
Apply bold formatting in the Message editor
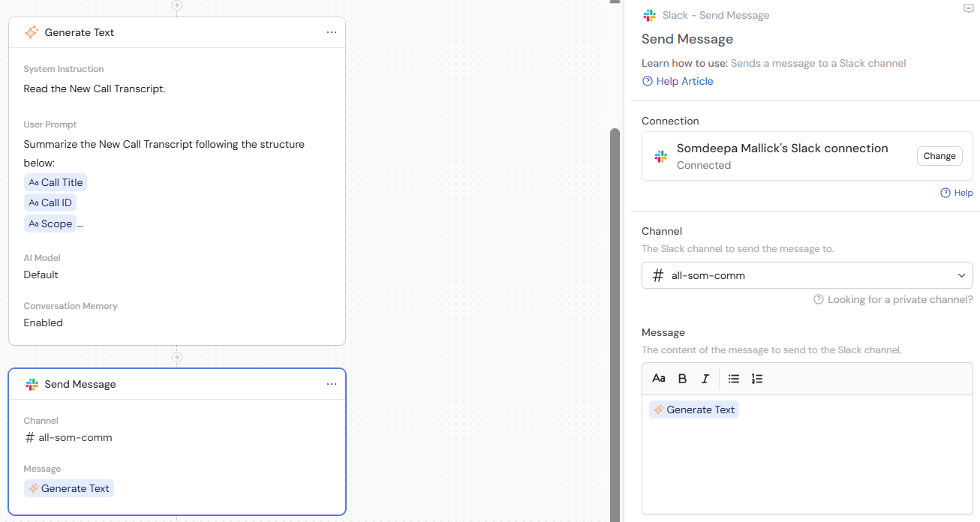coord(682,379)
